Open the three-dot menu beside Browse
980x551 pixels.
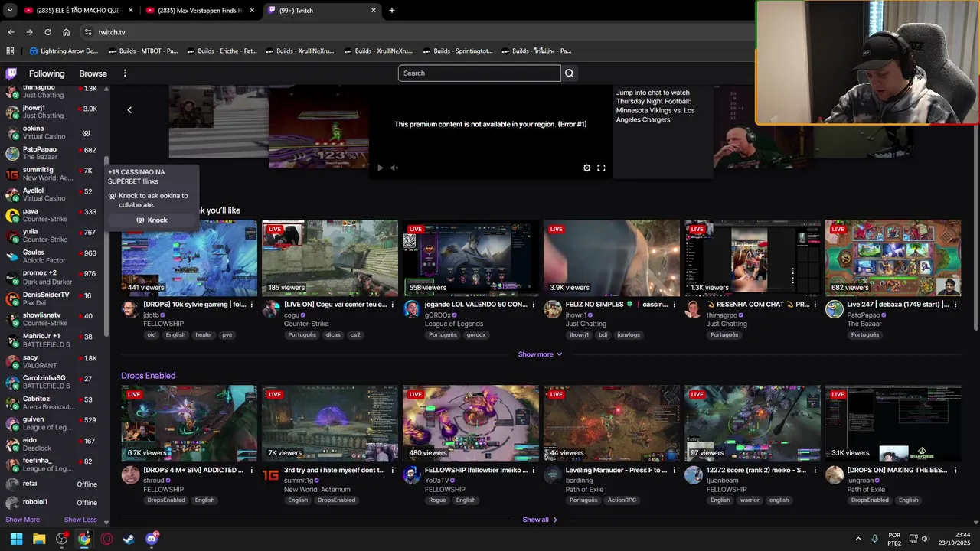(125, 73)
